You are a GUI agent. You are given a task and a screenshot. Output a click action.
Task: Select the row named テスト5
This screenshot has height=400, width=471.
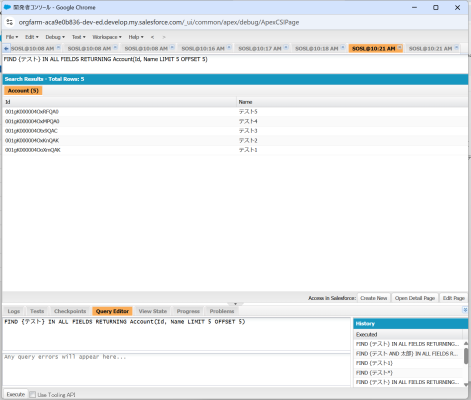coord(235,112)
